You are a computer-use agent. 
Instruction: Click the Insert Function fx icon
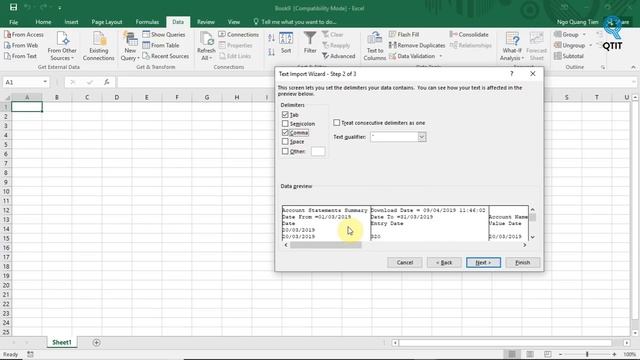pyautogui.click(x=107, y=82)
